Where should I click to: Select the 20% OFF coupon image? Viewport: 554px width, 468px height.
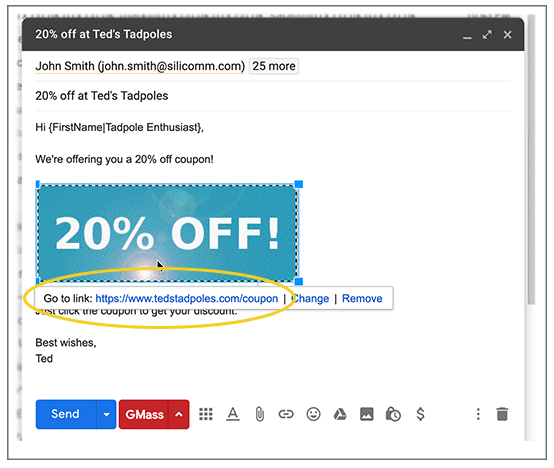click(x=167, y=233)
